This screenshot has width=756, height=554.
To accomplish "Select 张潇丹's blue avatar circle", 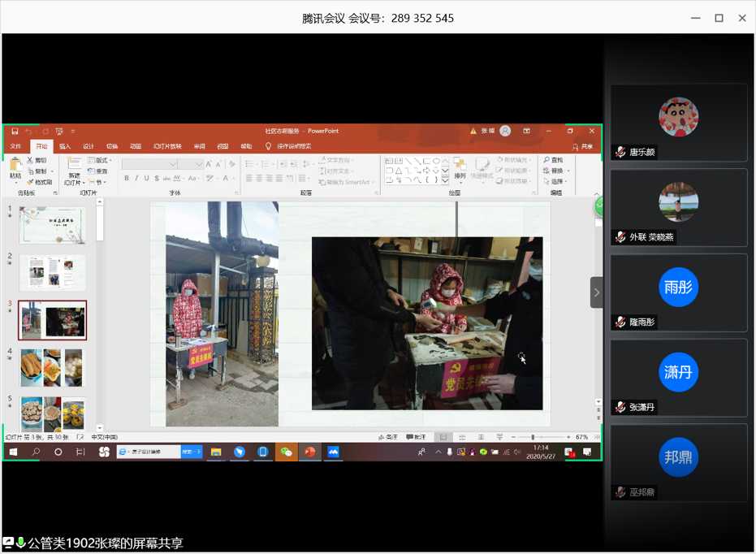I will coord(678,372).
